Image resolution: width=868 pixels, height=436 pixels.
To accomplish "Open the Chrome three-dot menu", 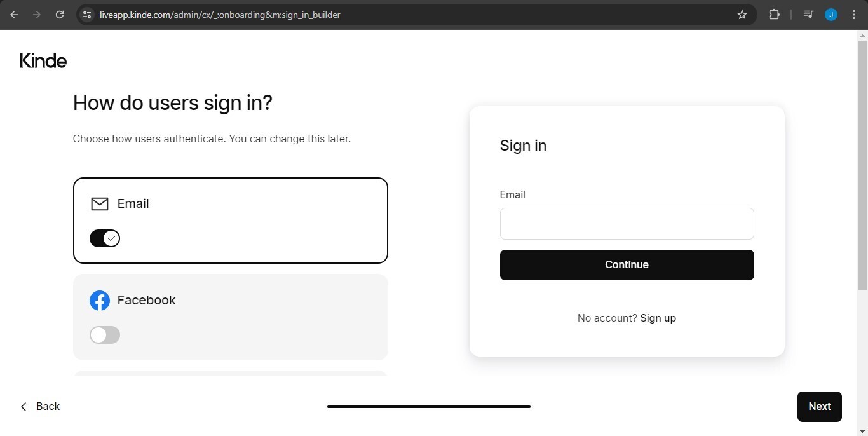I will coord(854,15).
